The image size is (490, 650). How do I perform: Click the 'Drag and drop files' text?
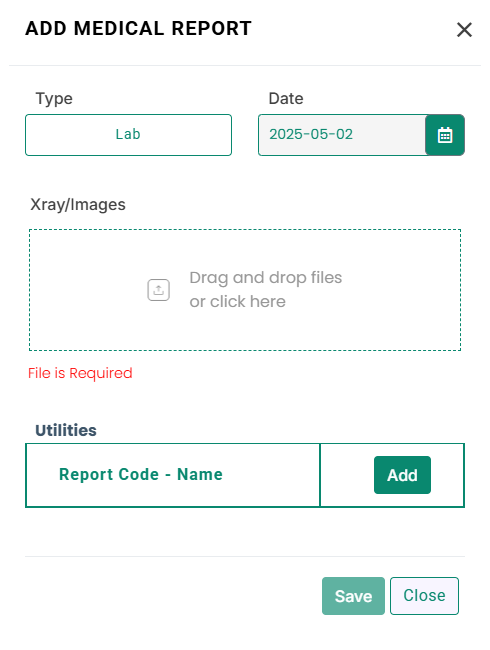click(266, 277)
